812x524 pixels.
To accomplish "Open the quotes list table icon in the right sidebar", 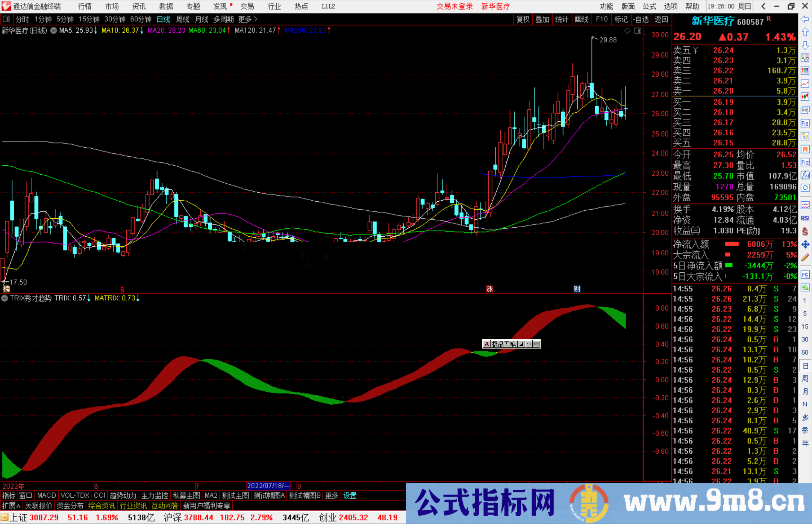I will coord(805,71).
